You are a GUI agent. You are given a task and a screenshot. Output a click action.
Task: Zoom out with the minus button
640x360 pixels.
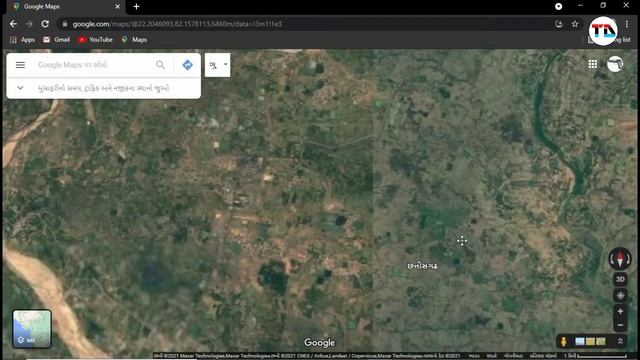[620, 325]
